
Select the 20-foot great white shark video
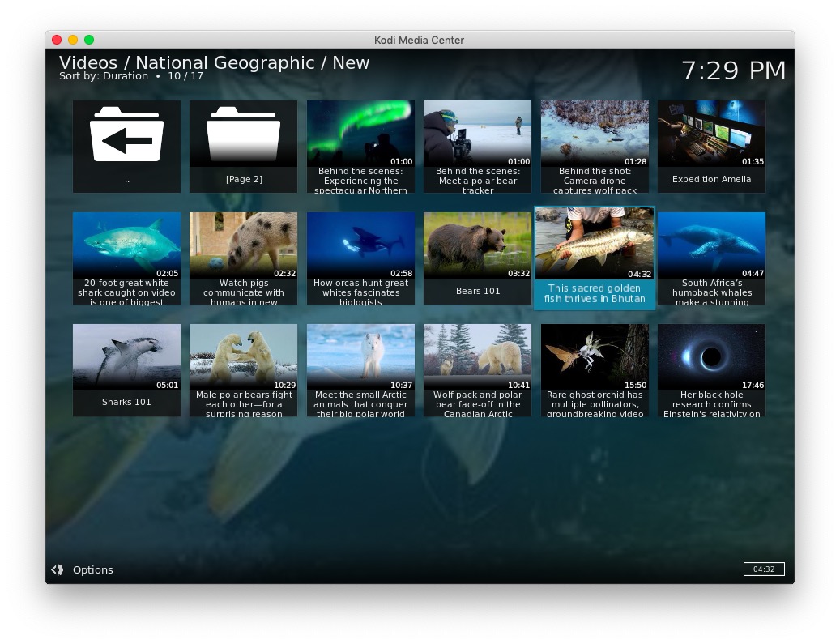click(126, 246)
